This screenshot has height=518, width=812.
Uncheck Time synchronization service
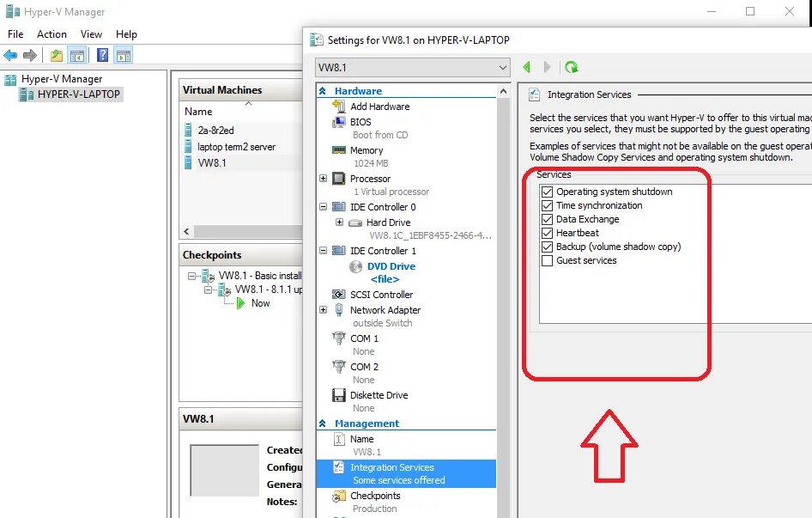click(x=547, y=205)
